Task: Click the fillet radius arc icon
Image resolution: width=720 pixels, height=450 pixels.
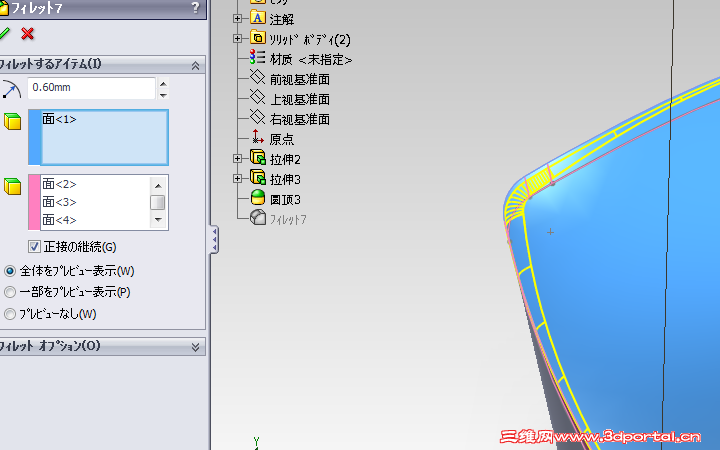Action: pyautogui.click(x=11, y=89)
